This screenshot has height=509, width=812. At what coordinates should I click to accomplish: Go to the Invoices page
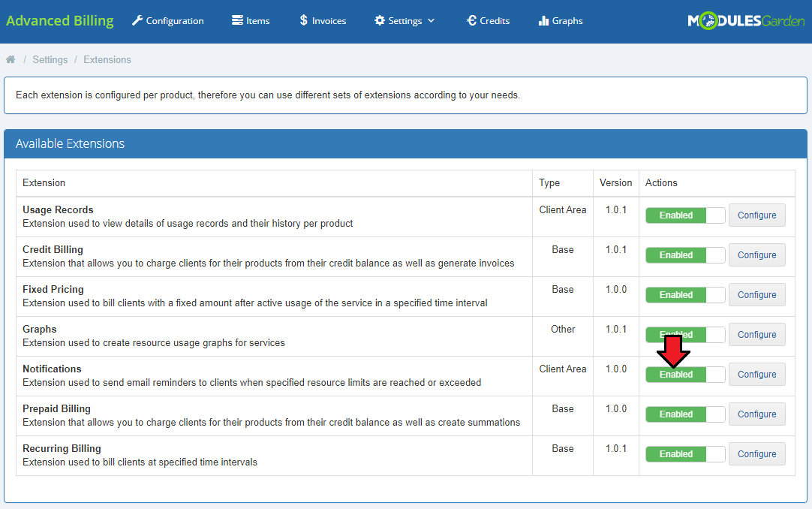(x=323, y=21)
